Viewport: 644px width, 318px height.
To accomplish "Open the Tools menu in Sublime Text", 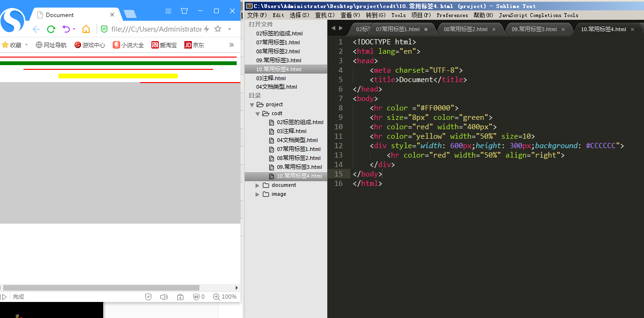I will (398, 15).
